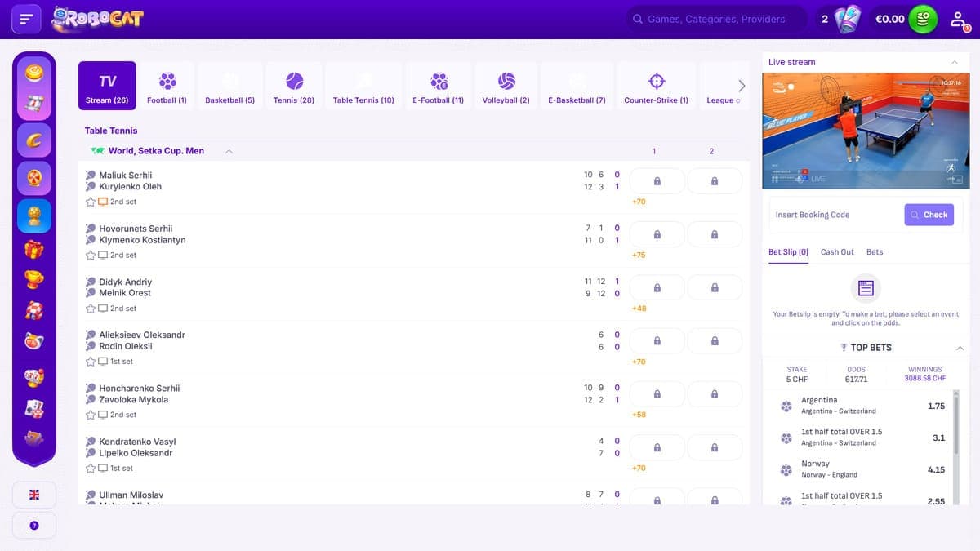Open stream icon for Hovorunets Serhii match

tap(103, 255)
